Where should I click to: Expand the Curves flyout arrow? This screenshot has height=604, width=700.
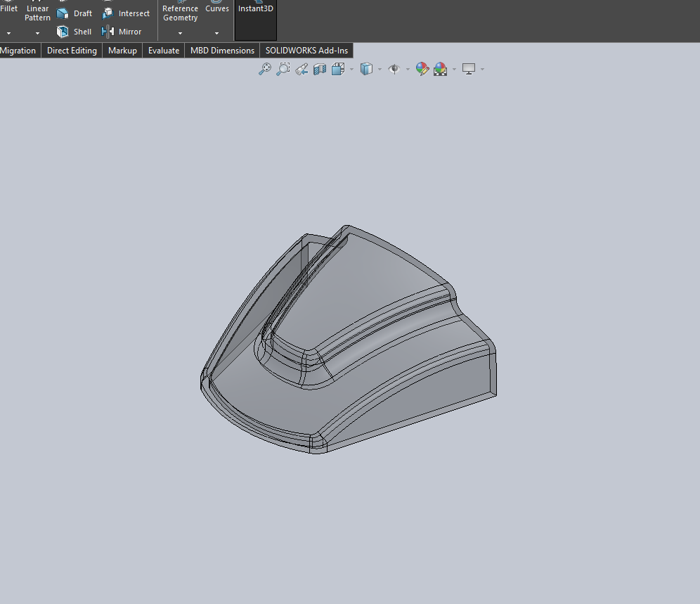(x=217, y=32)
